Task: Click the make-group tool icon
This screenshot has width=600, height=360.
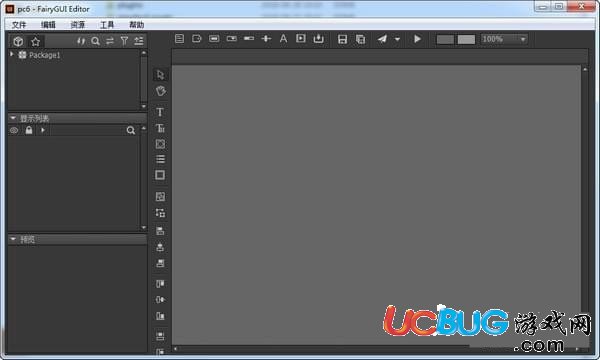Action: [x=160, y=197]
